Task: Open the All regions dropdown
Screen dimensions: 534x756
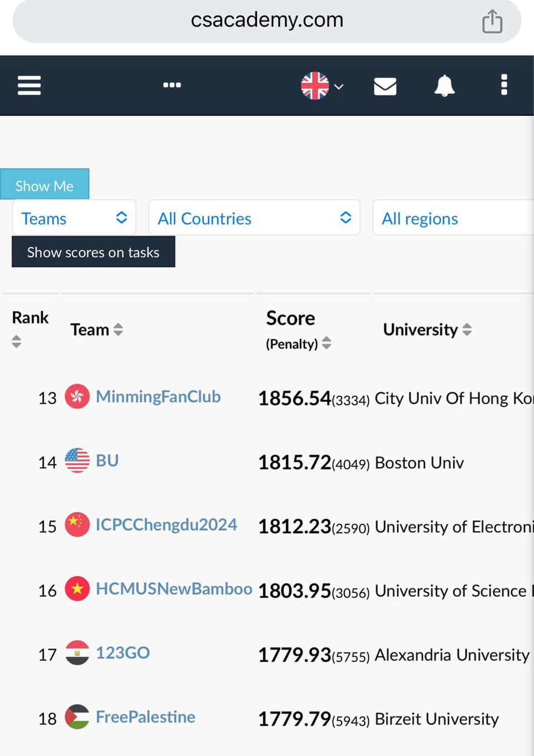Action: point(453,218)
